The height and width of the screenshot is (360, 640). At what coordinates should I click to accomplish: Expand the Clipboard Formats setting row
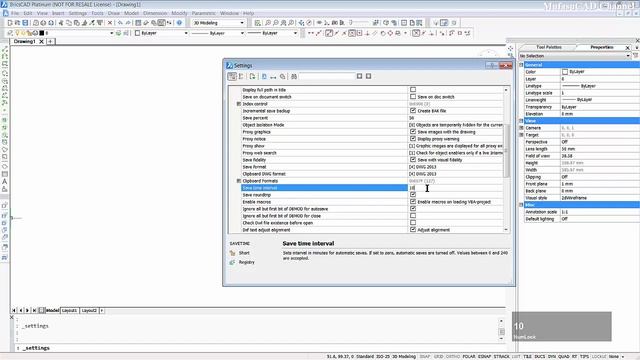239,181
